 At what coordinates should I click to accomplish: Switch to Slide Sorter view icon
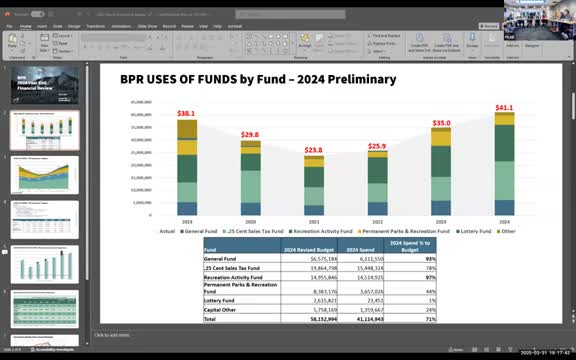click(x=486, y=350)
